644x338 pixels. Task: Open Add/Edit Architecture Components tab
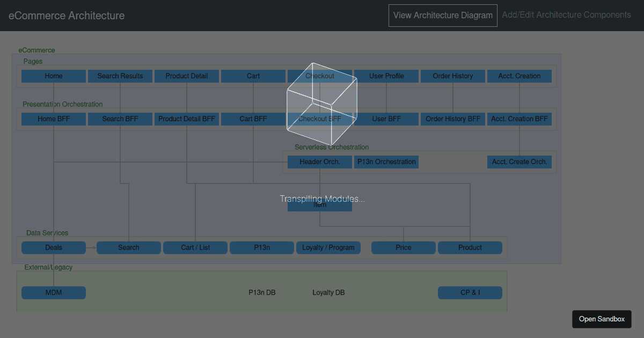pos(566,14)
